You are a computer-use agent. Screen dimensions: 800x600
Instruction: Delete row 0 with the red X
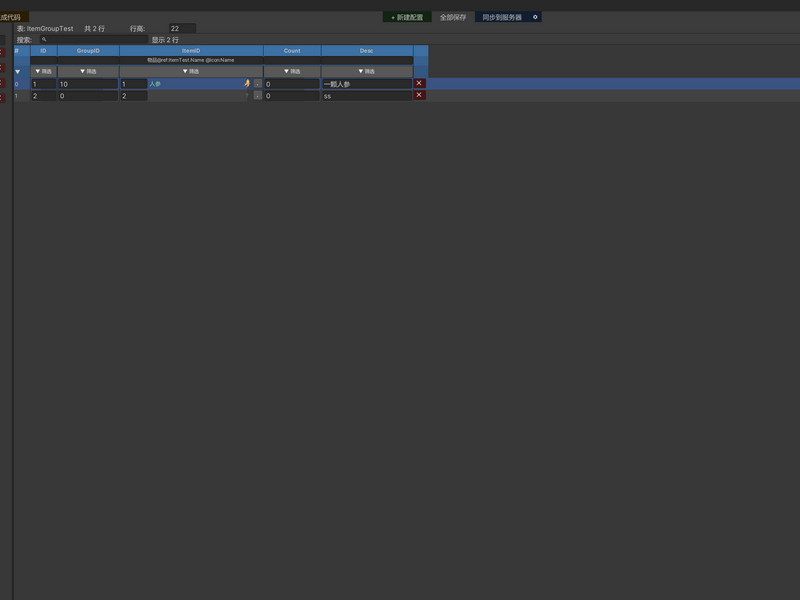419,83
